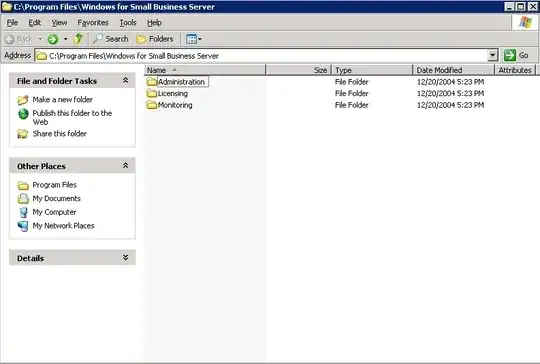Select the Administration folder name
This screenshot has height=364, width=540.
pyautogui.click(x=181, y=82)
